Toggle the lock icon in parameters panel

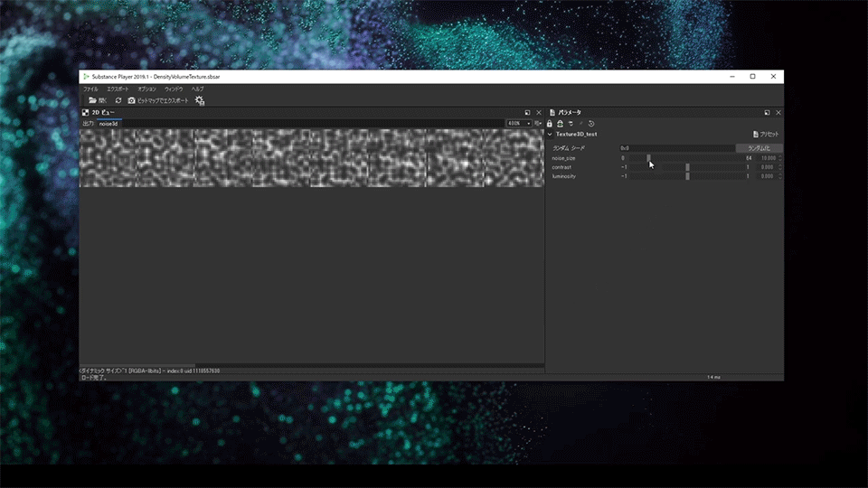[550, 124]
